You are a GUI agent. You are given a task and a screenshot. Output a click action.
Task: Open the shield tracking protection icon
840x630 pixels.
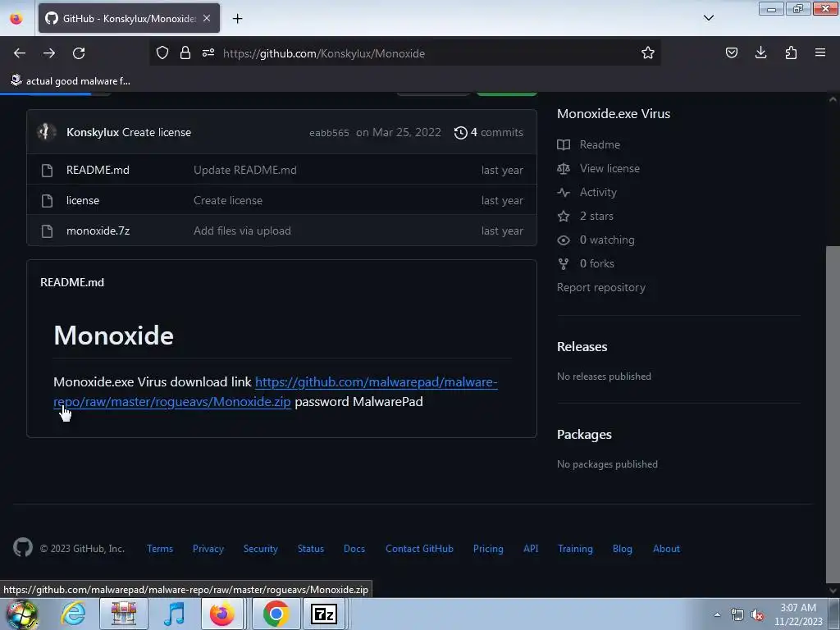(x=162, y=52)
